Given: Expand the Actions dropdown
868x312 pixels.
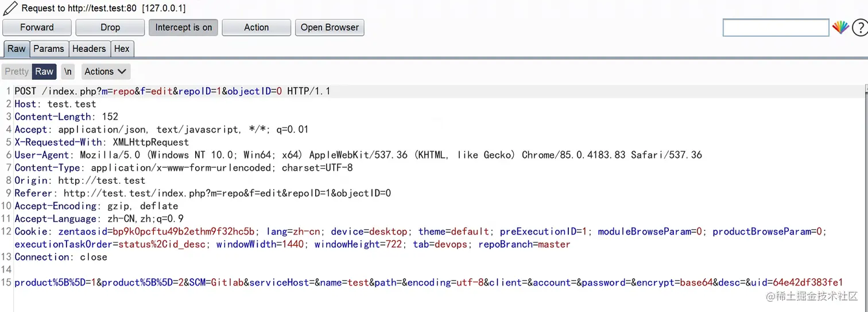Looking at the screenshot, I should 106,71.
